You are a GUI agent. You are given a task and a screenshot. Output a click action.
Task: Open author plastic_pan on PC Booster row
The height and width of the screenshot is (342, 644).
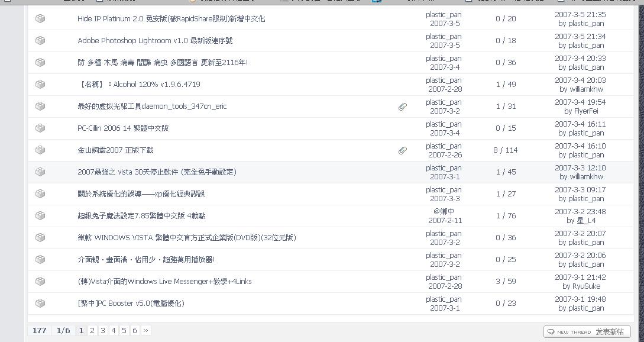pyautogui.click(x=444, y=299)
